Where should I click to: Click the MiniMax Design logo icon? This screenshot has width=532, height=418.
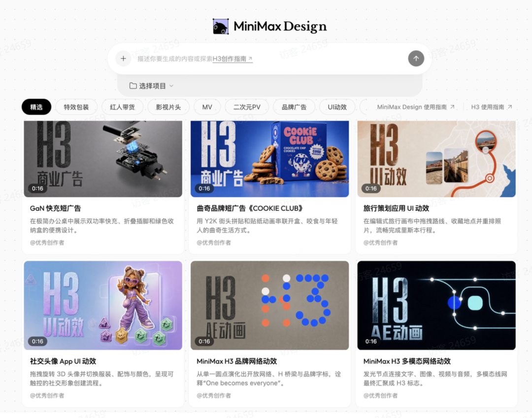pyautogui.click(x=221, y=26)
